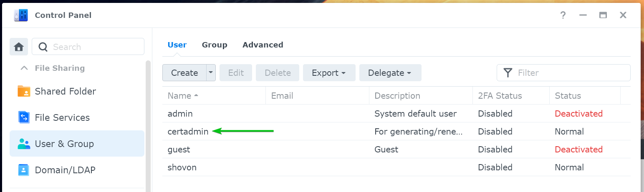This screenshot has width=644, height=192.
Task: Open the Control Panel home icon
Action: 19,47
